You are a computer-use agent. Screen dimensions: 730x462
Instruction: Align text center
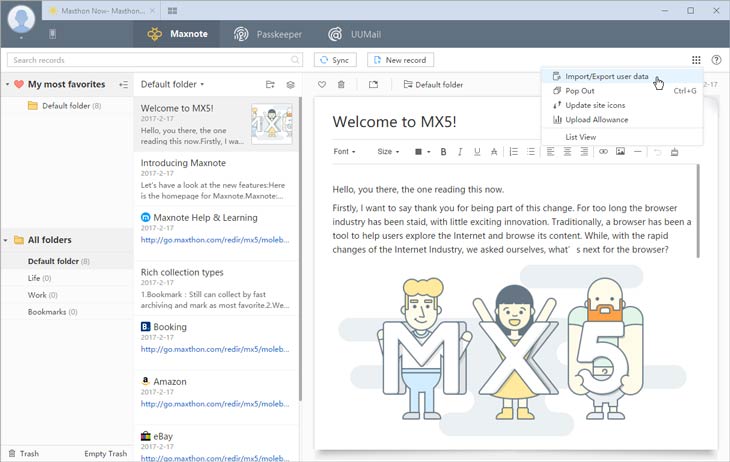point(567,151)
